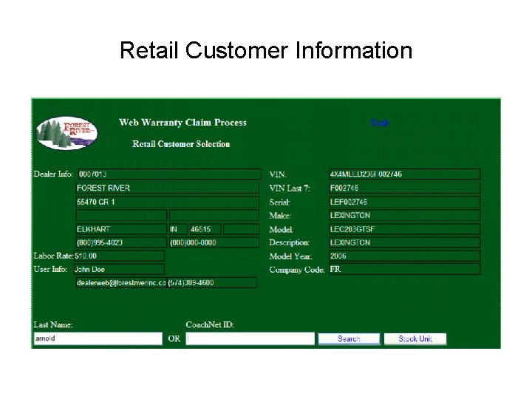Viewport: 532px width, 399px height.
Task: Click the 'Company Code:' label
Action: [x=297, y=270]
